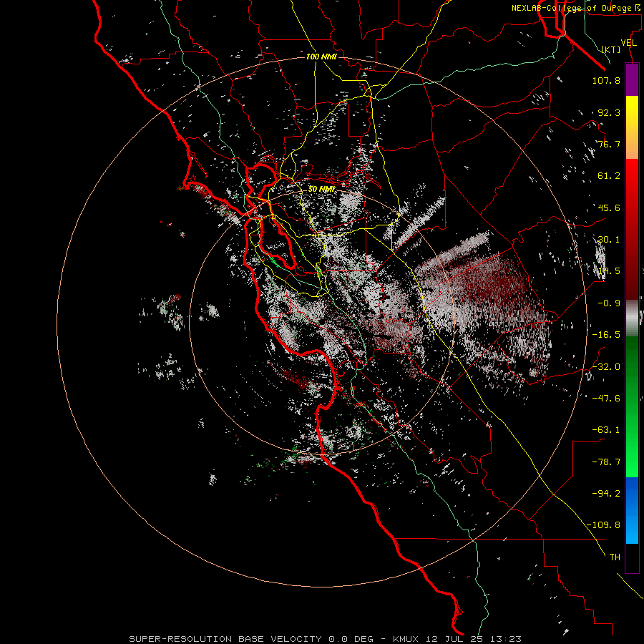This screenshot has width=644, height=644.
Task: Select the -32.0 velocity scale value
Action: pos(606,367)
